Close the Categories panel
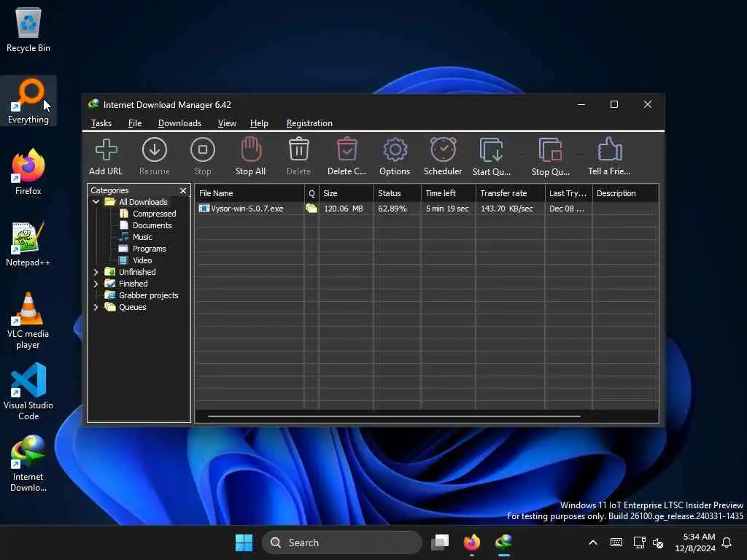Viewport: 747px width, 560px height. (183, 190)
